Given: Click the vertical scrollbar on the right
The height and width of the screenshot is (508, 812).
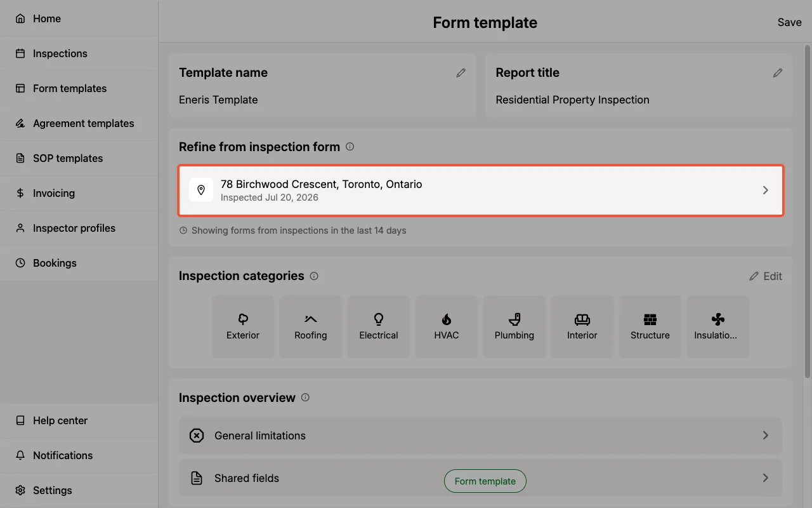Looking at the screenshot, I should (807, 210).
